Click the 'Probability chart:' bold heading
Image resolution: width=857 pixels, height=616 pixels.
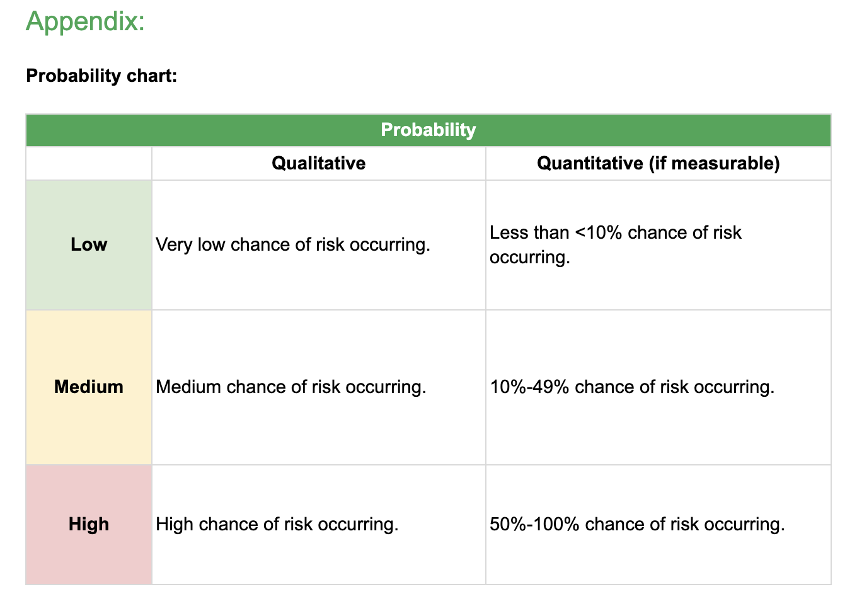pyautogui.click(x=101, y=76)
